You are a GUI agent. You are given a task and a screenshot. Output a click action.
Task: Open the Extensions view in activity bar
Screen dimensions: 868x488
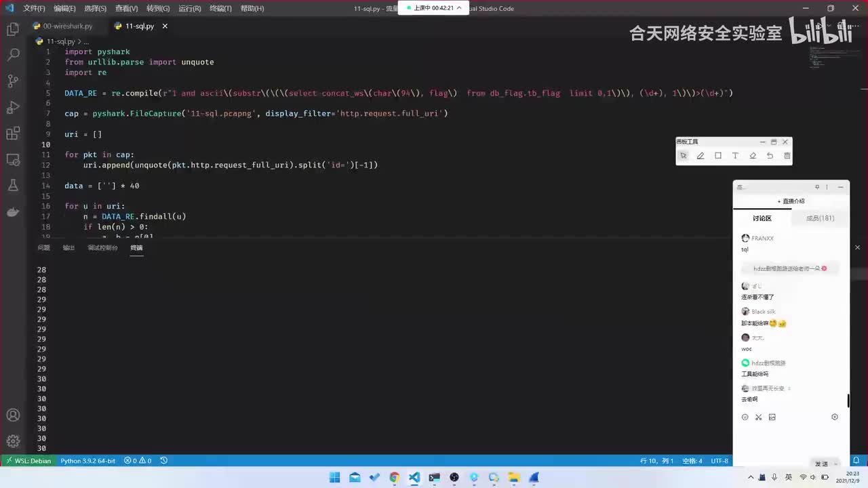click(x=13, y=134)
